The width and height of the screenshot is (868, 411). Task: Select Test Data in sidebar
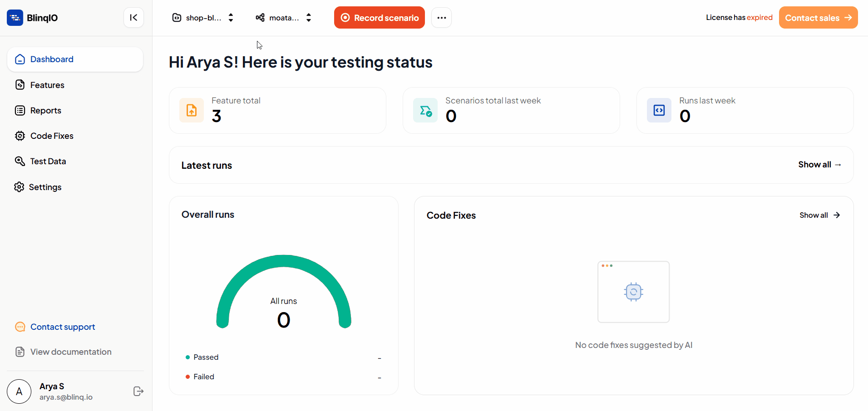(75, 161)
